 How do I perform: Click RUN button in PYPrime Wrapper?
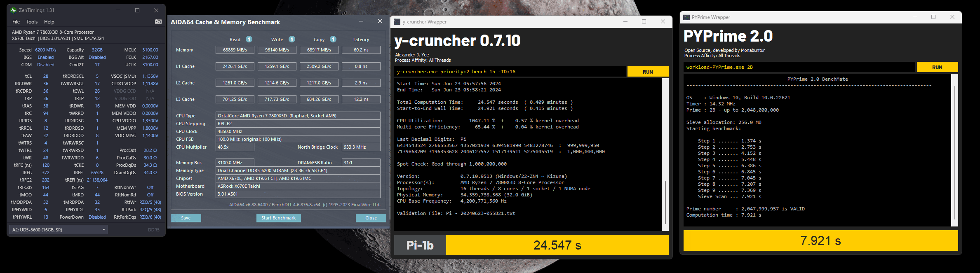[x=937, y=67]
